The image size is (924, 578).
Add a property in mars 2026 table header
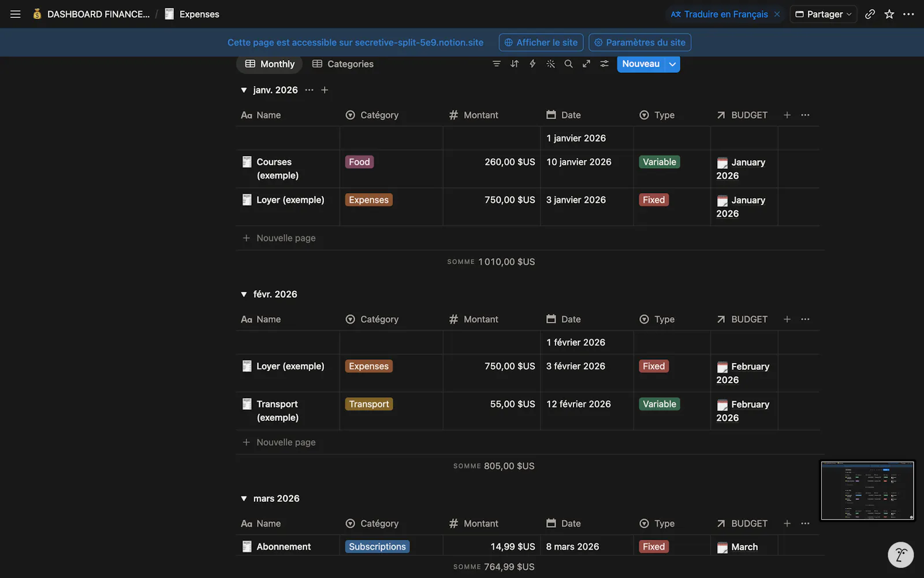click(x=787, y=523)
